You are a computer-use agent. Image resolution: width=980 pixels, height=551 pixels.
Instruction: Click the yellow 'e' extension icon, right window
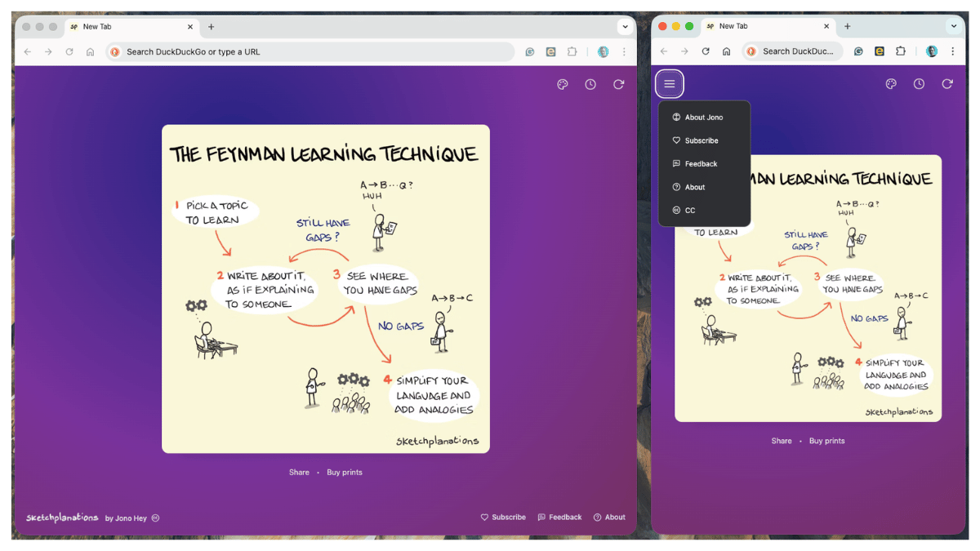(x=880, y=51)
